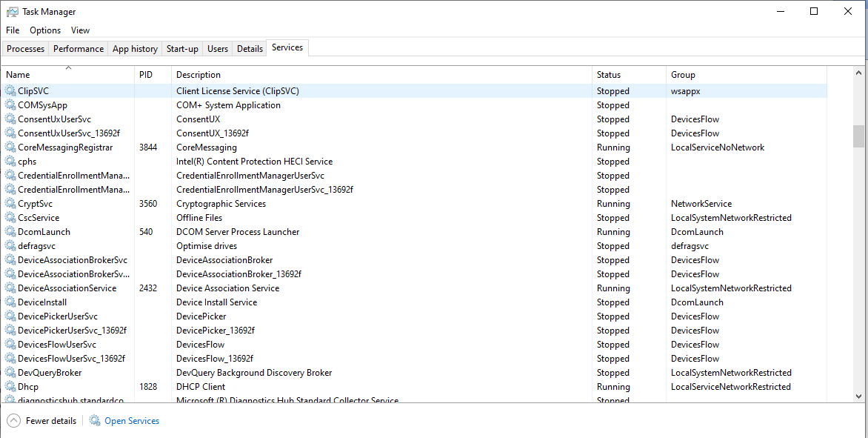
Task: Click the Device Association Service description
Action: click(227, 288)
